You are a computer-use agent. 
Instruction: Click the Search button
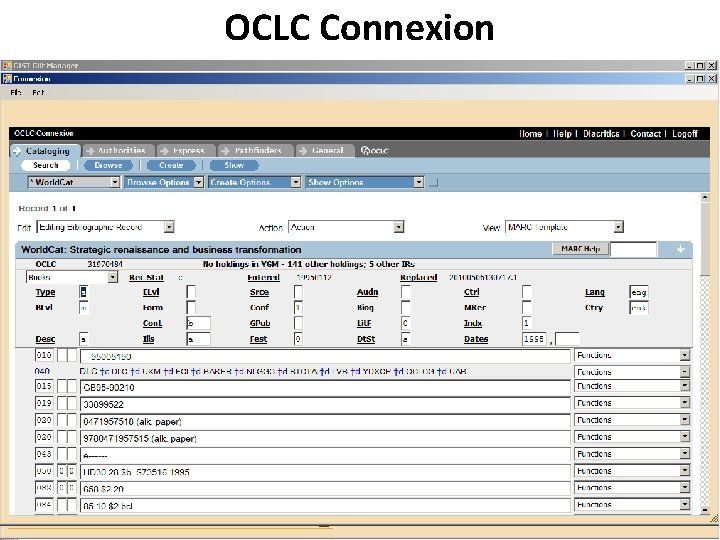tap(45, 165)
